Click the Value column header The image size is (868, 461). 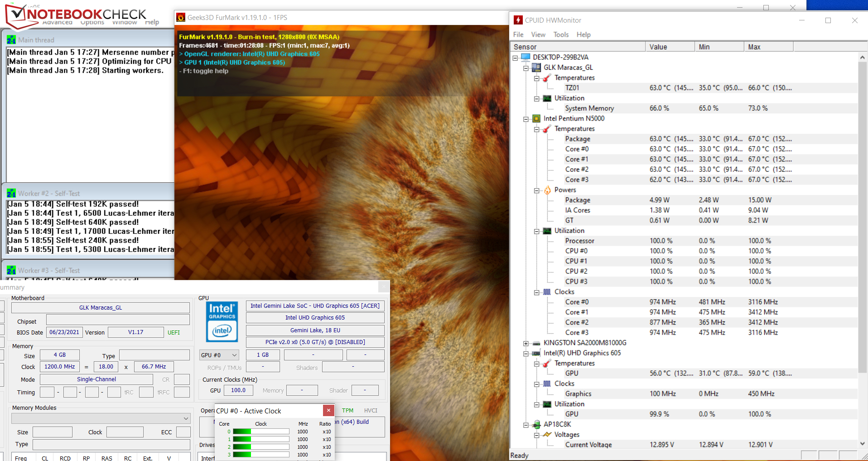click(670, 47)
